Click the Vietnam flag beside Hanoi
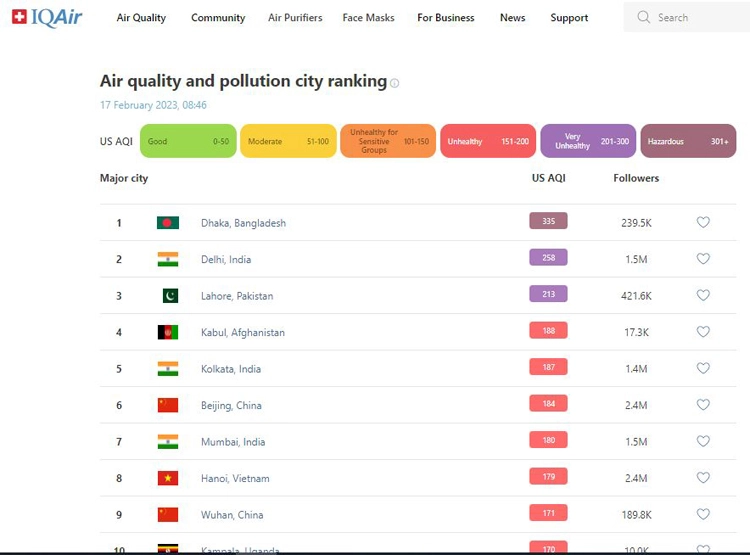 click(x=168, y=478)
